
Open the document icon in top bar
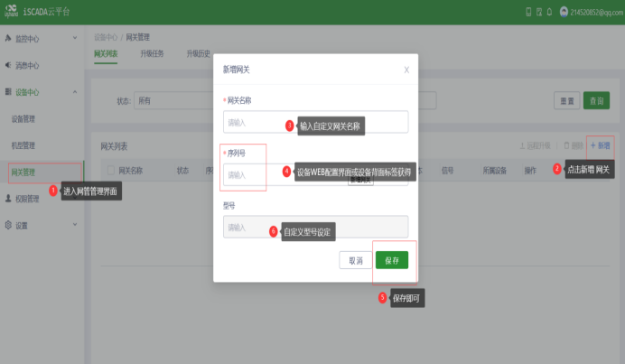coord(538,12)
